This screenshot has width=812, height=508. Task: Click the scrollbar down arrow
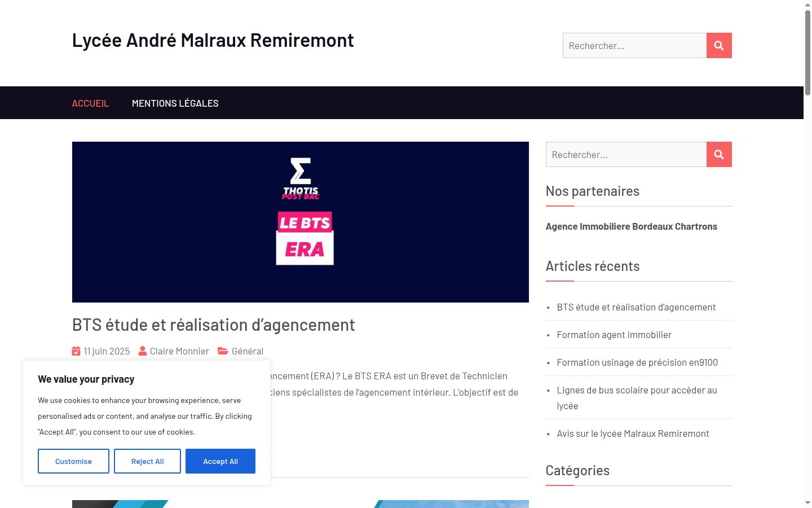click(807, 502)
